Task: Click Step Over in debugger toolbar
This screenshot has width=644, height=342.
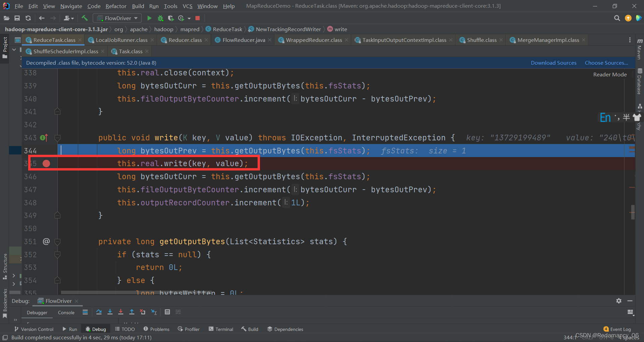Action: tap(99, 312)
